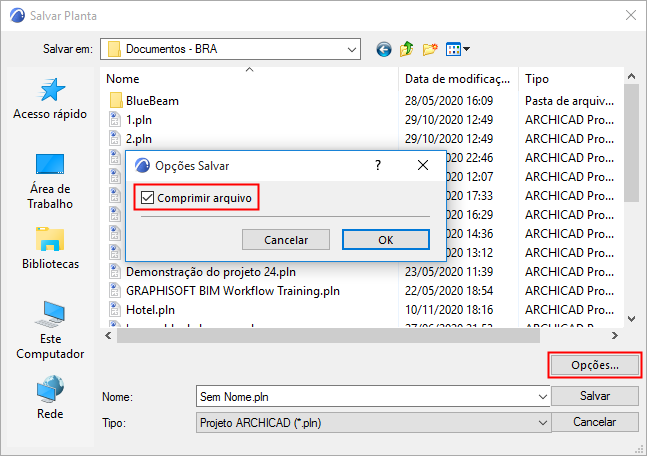Click the date 22/05/2020 18:54
647x456 pixels.
tap(449, 291)
